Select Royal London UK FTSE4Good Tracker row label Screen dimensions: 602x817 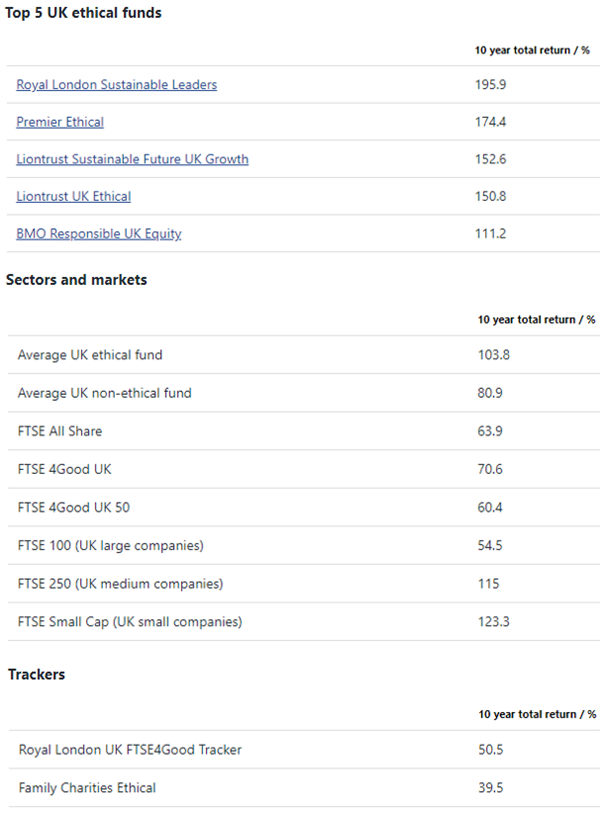tap(130, 749)
